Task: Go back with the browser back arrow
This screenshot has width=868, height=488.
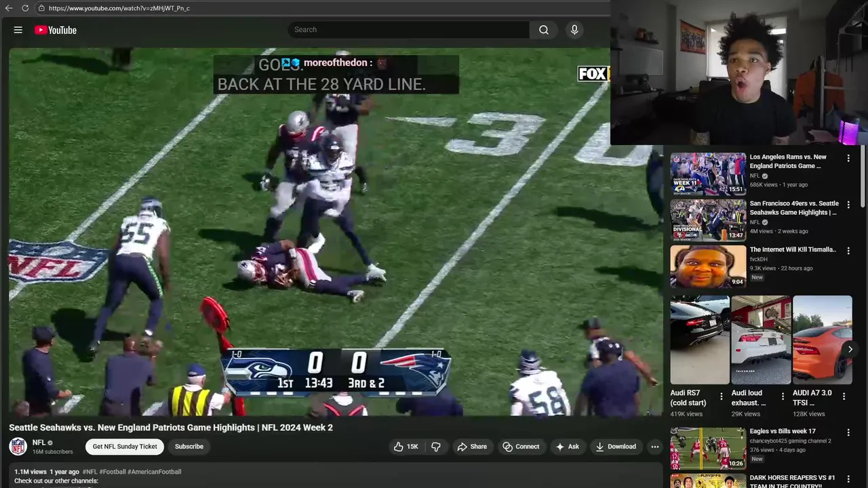Action: [9, 8]
